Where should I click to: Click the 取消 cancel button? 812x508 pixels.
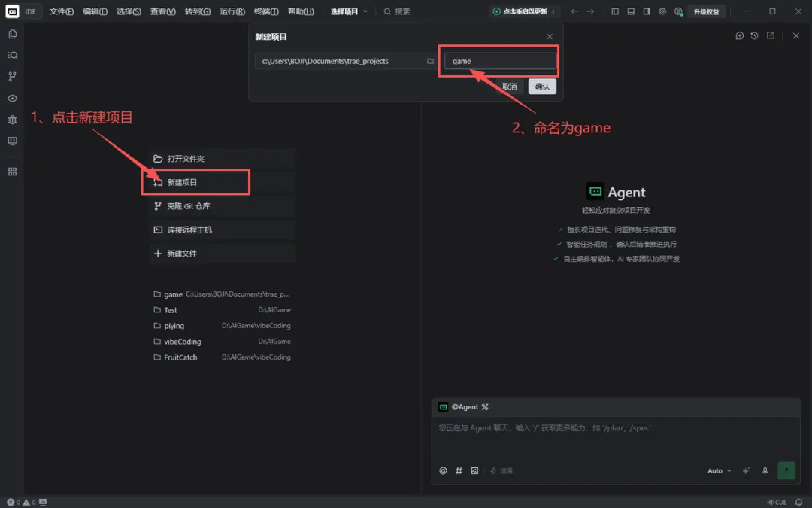coord(510,87)
